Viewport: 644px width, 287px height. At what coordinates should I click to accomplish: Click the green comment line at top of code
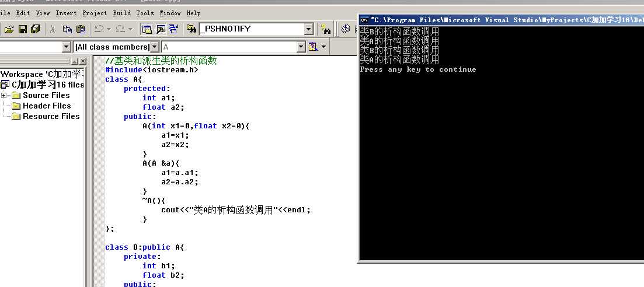pyautogui.click(x=161, y=61)
